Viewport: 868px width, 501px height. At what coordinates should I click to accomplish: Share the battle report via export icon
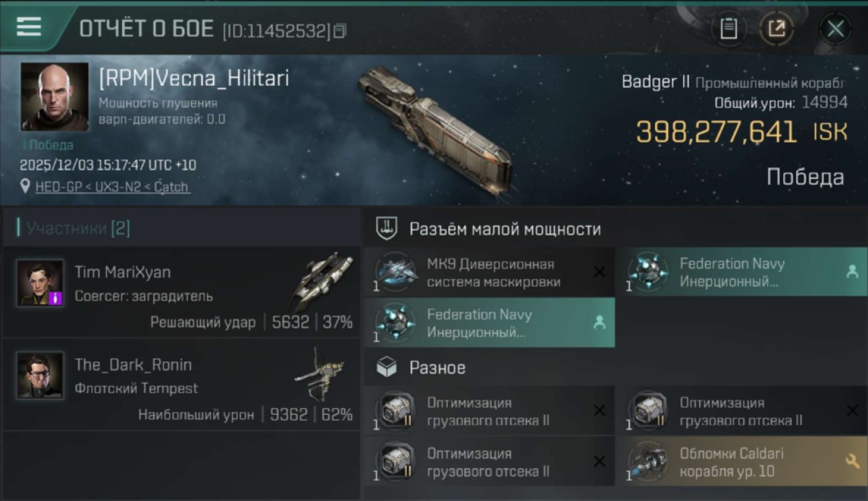[x=777, y=29]
